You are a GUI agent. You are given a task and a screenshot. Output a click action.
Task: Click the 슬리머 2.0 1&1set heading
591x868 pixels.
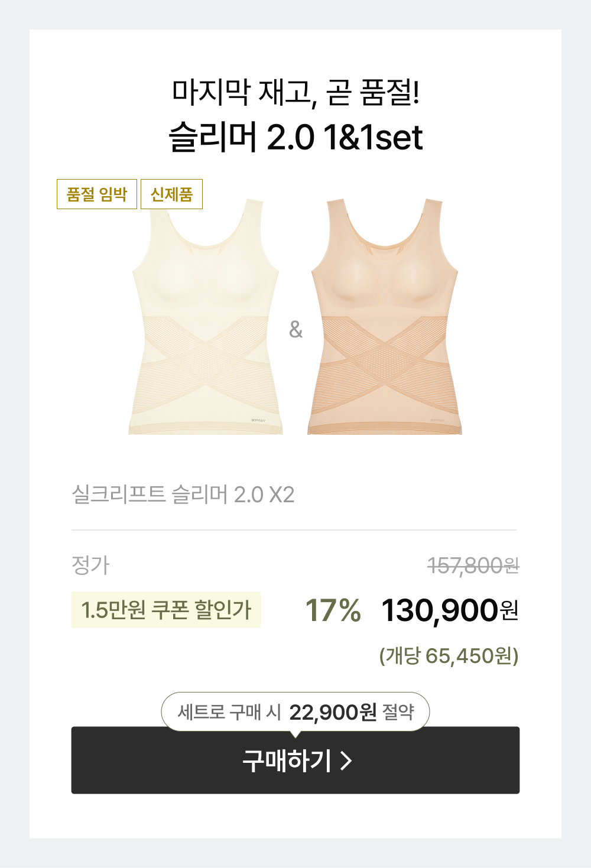tap(295, 137)
